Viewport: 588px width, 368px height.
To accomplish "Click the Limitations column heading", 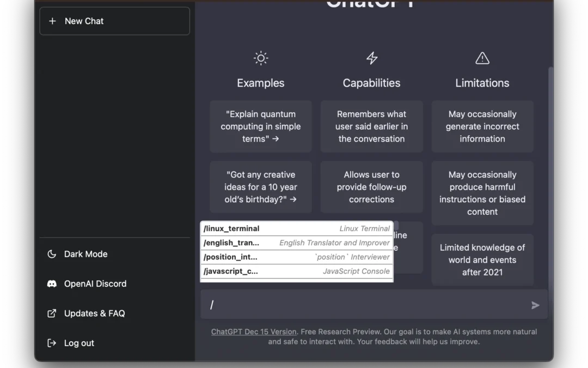I will point(482,83).
